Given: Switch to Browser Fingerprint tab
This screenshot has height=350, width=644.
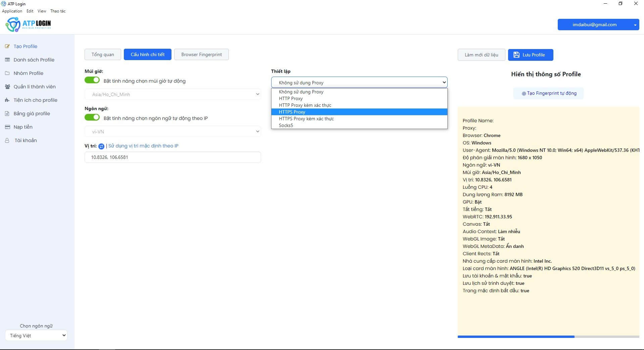Looking at the screenshot, I should click(x=201, y=54).
